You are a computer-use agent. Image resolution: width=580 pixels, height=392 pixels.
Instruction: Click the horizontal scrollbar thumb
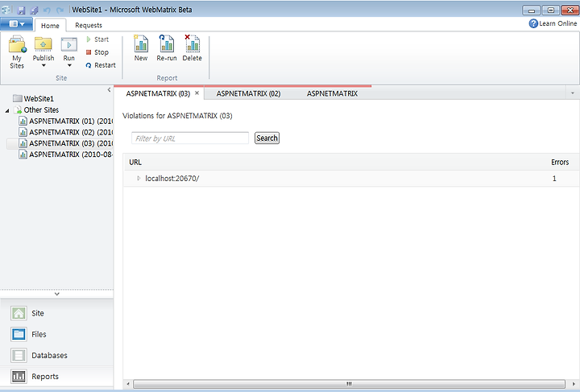(349, 384)
